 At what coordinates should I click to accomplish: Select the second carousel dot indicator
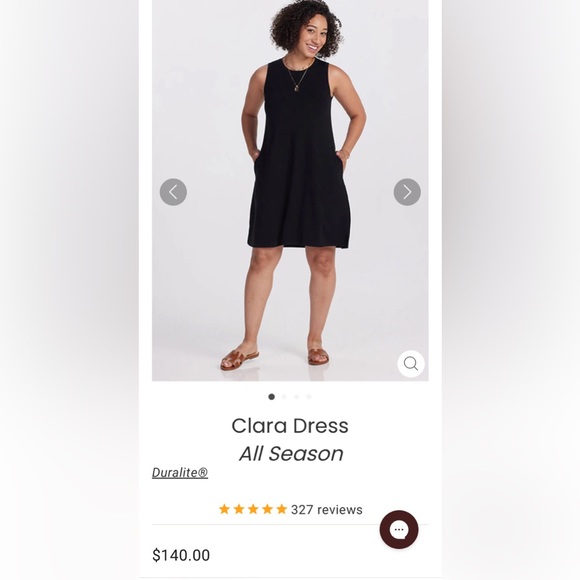[x=284, y=397]
